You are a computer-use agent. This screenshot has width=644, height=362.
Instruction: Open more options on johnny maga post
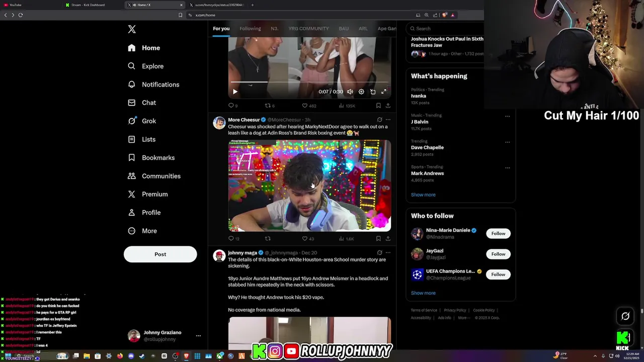coord(388,252)
